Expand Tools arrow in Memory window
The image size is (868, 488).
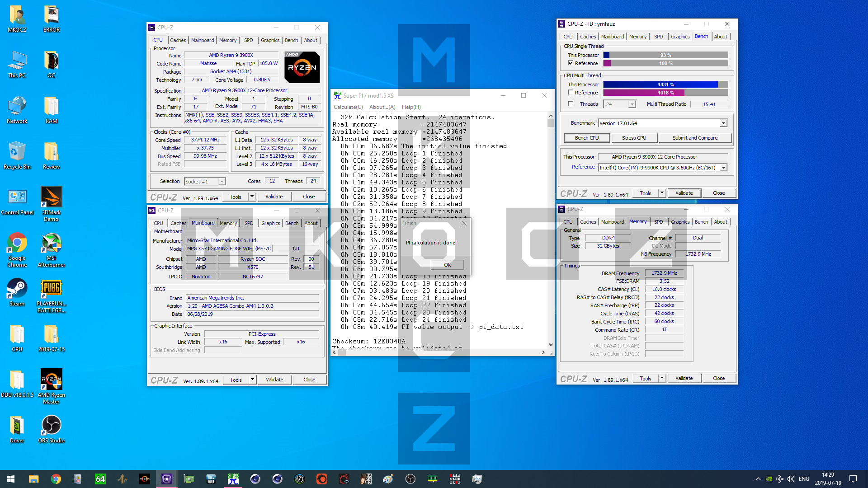pos(662,378)
